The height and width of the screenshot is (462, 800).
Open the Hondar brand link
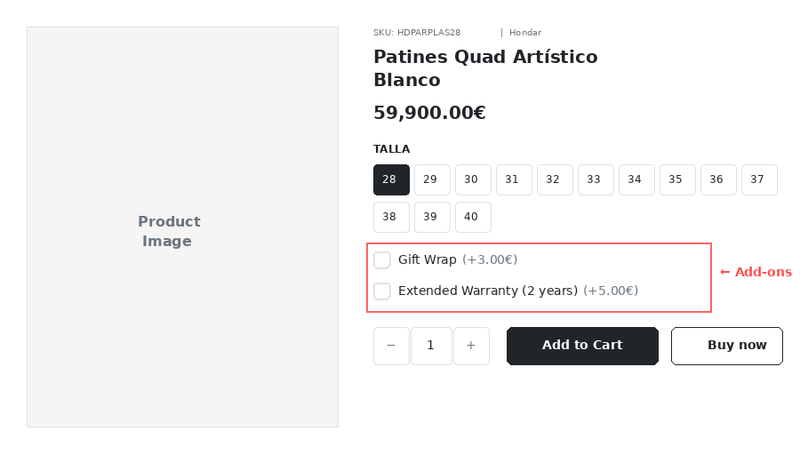[525, 33]
